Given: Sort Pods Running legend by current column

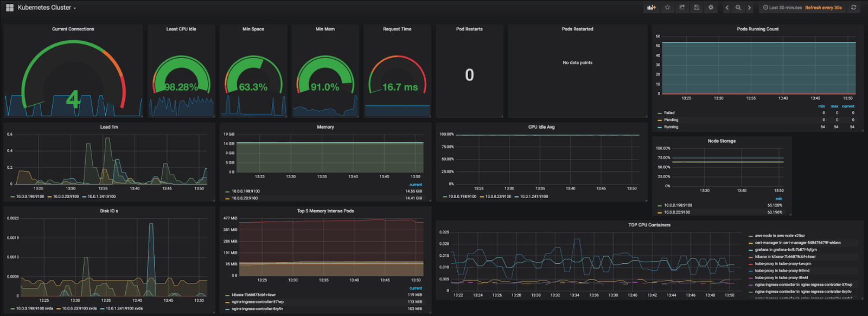Looking at the screenshot, I should 848,106.
